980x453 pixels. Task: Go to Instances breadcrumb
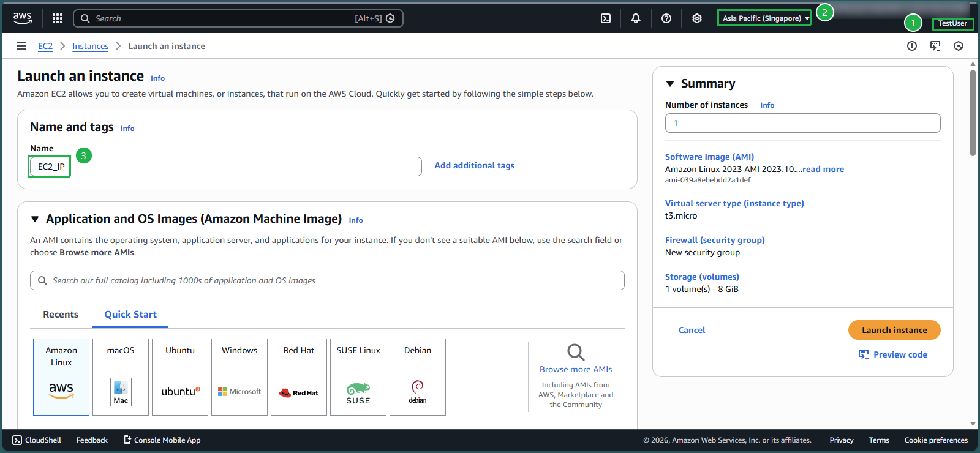(x=91, y=46)
